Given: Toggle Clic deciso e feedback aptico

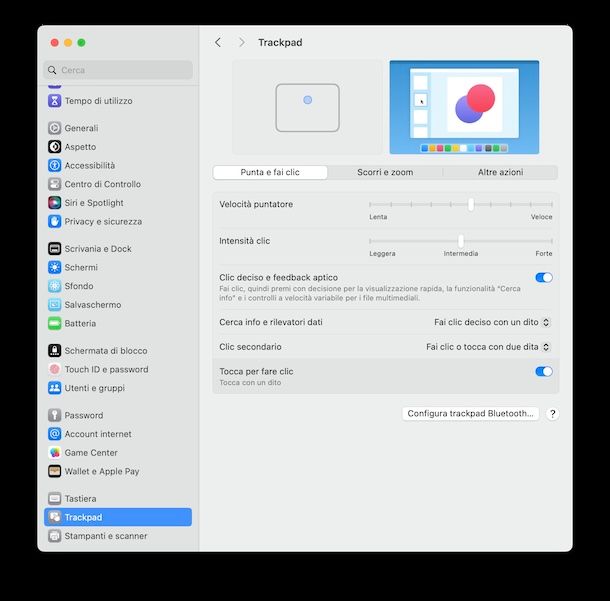Looking at the screenshot, I should pyautogui.click(x=543, y=277).
